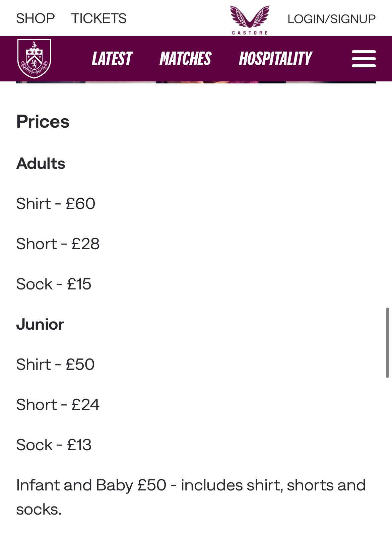Click the Castore winged logo
The image size is (392, 533).
click(250, 20)
